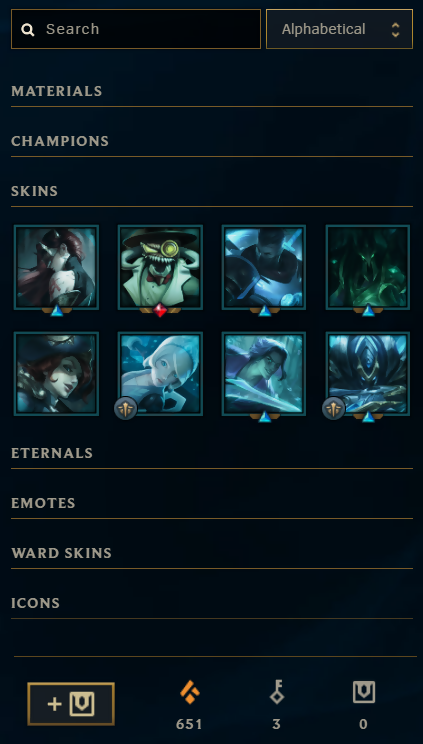Select the pirate hat woman skin thumbnail
This screenshot has width=423, height=744.
coord(56,374)
